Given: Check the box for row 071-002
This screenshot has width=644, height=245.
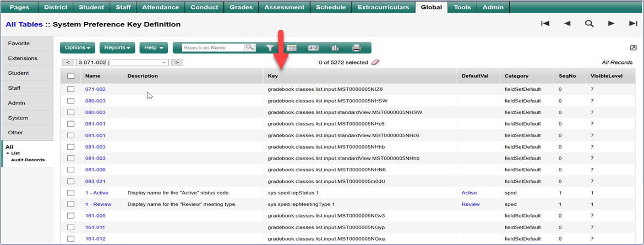Looking at the screenshot, I should coord(70,89).
